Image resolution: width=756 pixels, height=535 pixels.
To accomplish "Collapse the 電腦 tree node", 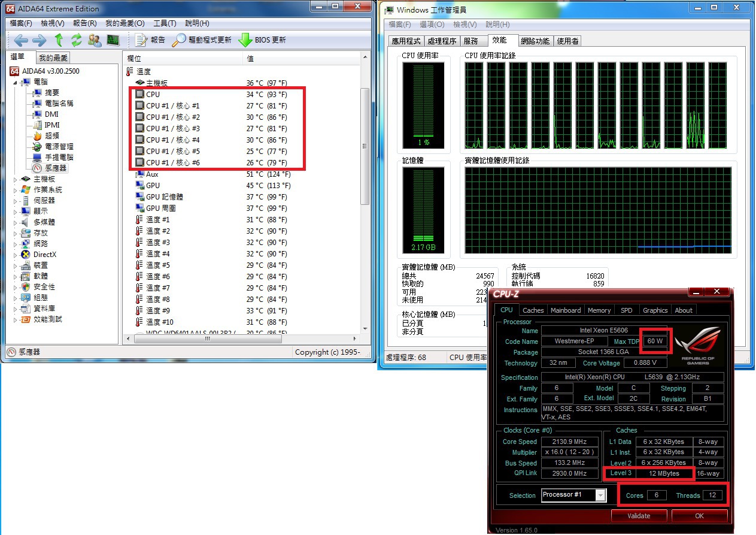I will point(16,82).
